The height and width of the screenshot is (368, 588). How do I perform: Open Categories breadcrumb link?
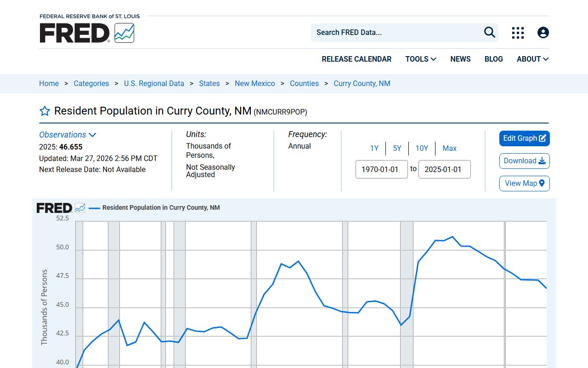[91, 83]
